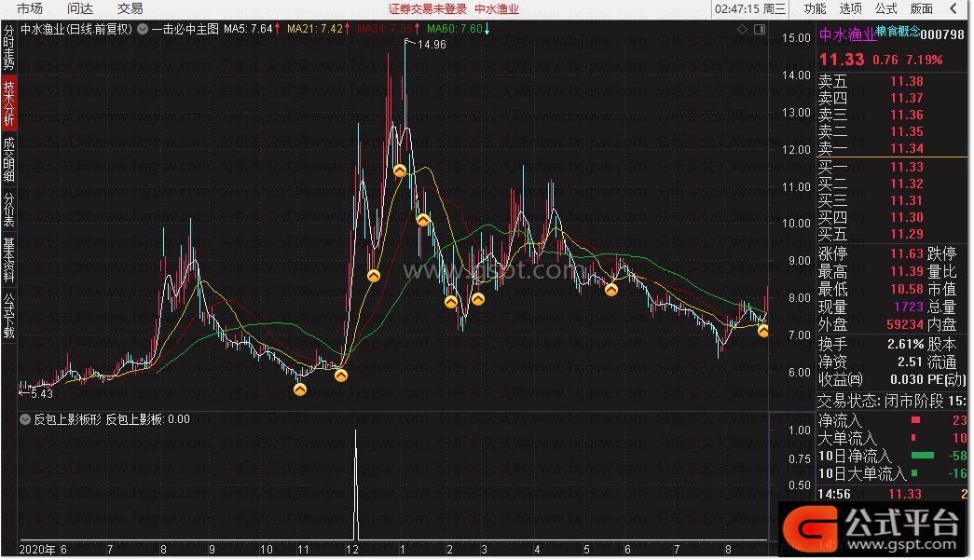Viewport: 974px width, 560px height.
Task: Open the 交易 menu
Action: coord(130,8)
